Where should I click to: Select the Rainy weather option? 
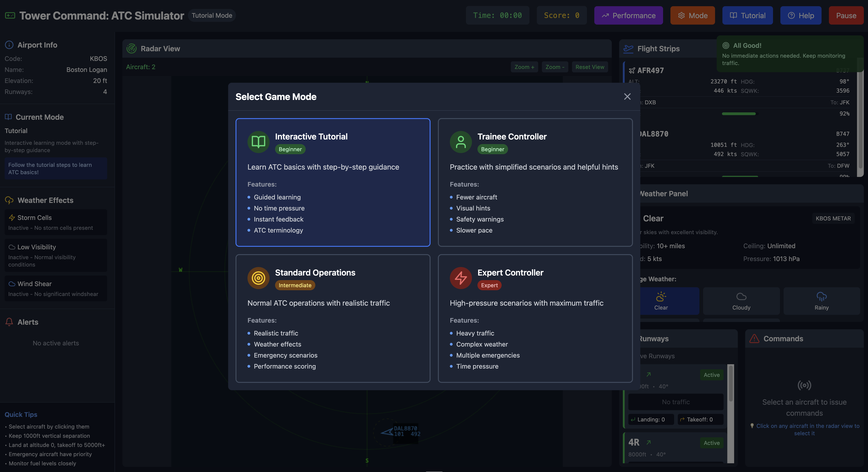pyautogui.click(x=821, y=301)
